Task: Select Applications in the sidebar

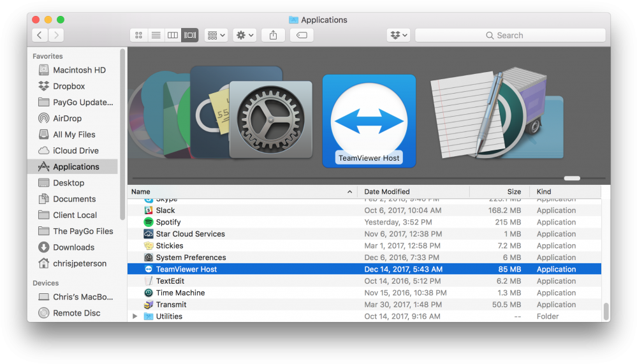Action: coord(72,166)
